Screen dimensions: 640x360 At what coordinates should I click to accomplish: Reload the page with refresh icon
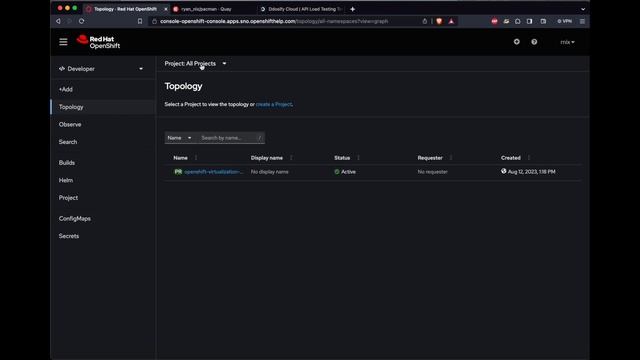pos(81,21)
